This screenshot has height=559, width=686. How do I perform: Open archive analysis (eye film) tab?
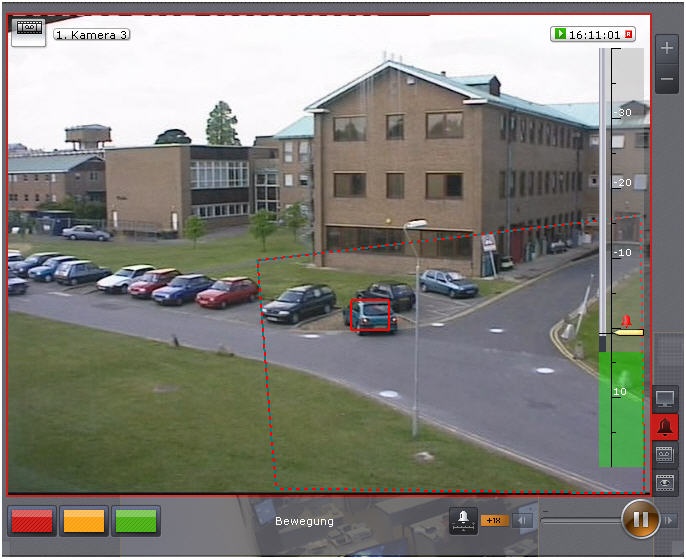coord(665,482)
